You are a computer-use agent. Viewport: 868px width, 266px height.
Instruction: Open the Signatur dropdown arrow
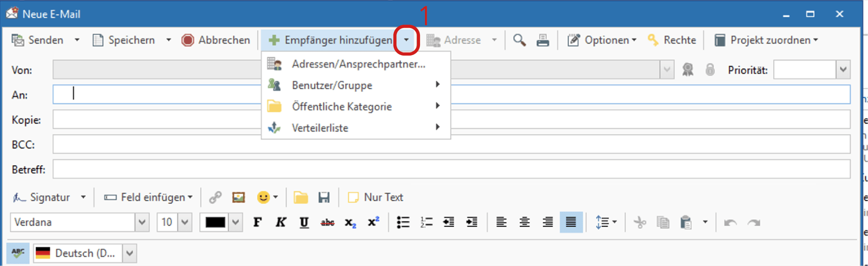tap(83, 197)
